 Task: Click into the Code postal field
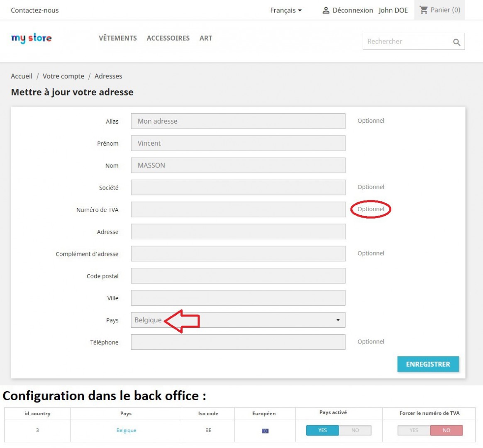238,276
